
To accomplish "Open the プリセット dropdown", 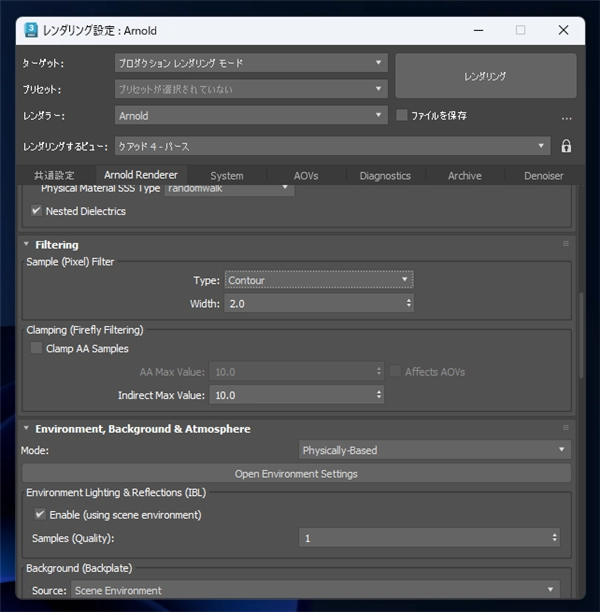I will [x=251, y=89].
